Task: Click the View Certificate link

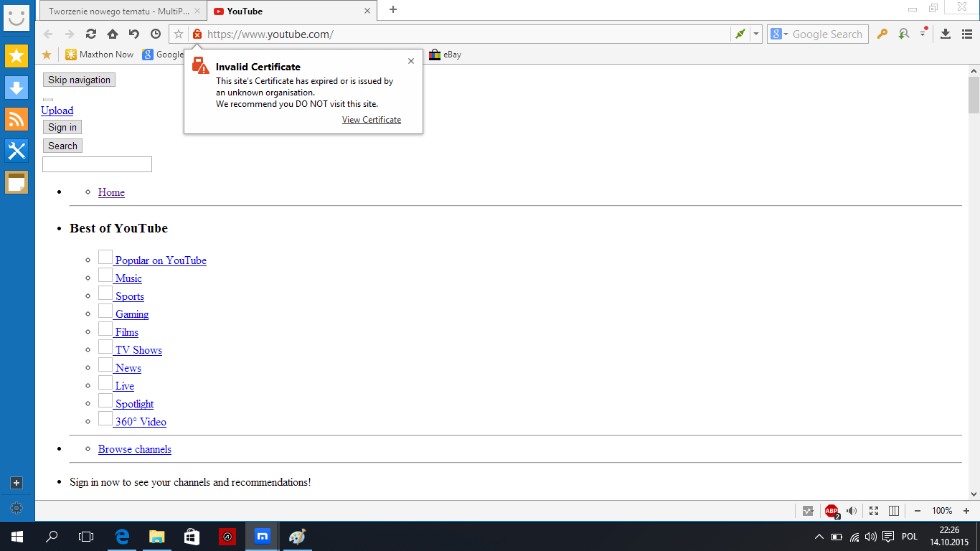Action: (x=372, y=120)
